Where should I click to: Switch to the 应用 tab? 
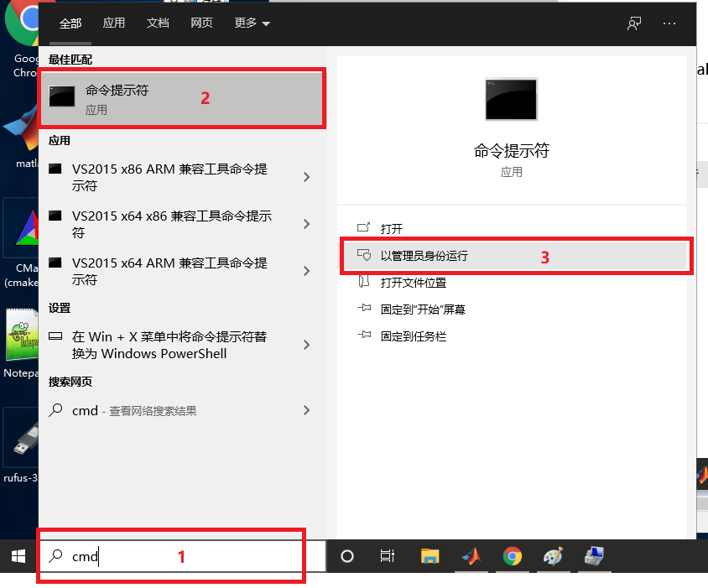coord(114,23)
